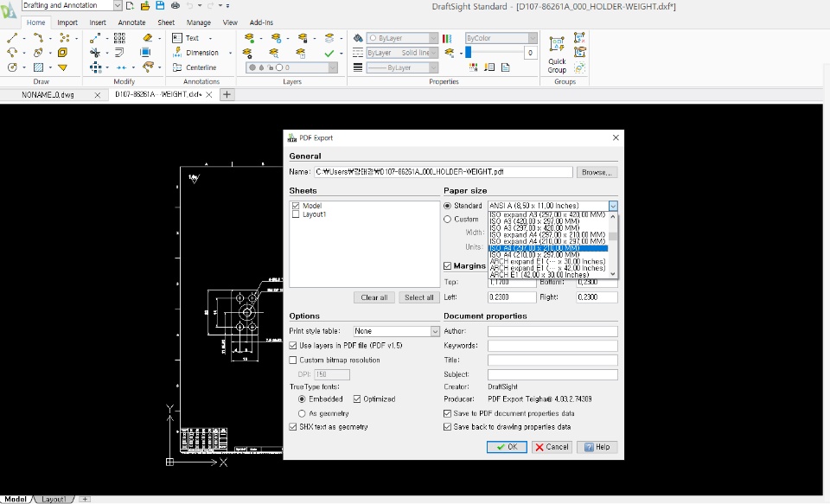Click the Print icon in title bar
This screenshot has width=830, height=504.
tap(176, 6)
